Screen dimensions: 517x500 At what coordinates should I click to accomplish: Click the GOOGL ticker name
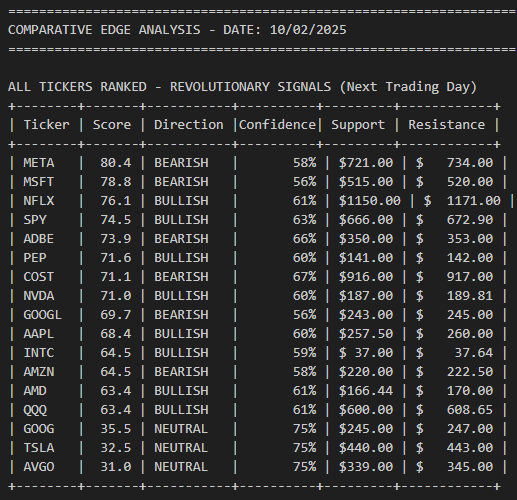tap(42, 315)
